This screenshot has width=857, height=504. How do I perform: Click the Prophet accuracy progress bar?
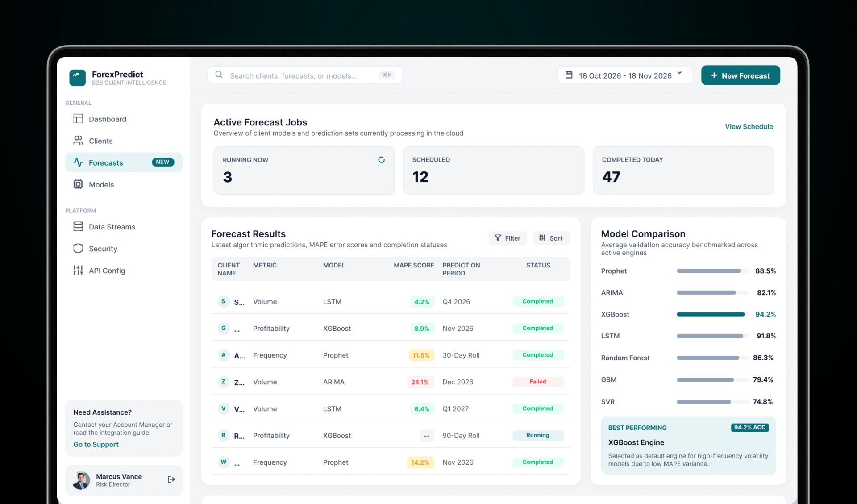(x=712, y=271)
